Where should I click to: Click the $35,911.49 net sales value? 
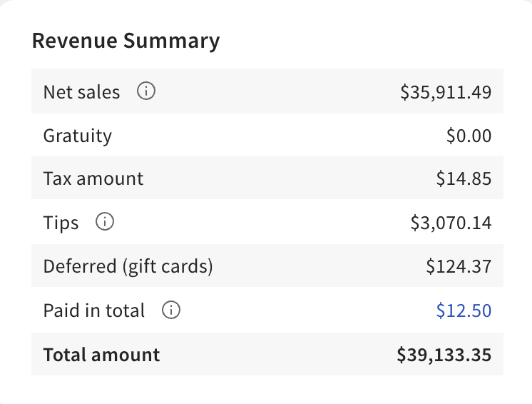point(446,92)
